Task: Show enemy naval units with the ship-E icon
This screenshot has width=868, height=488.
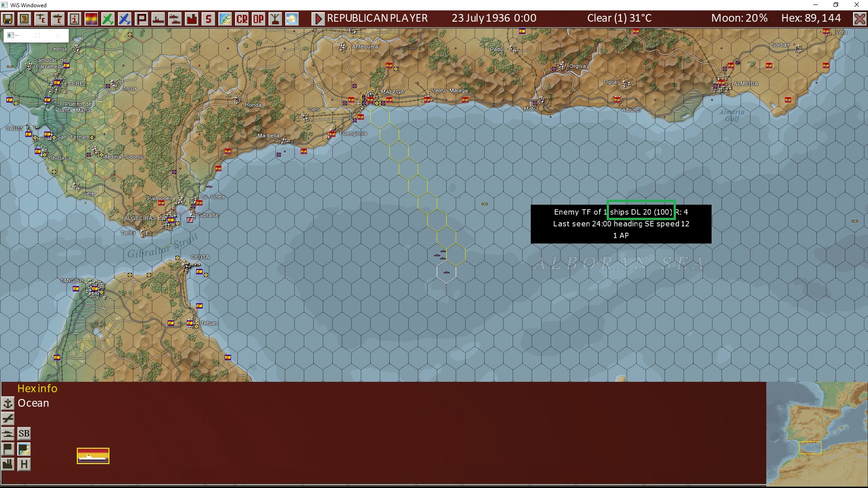Action: point(57,19)
